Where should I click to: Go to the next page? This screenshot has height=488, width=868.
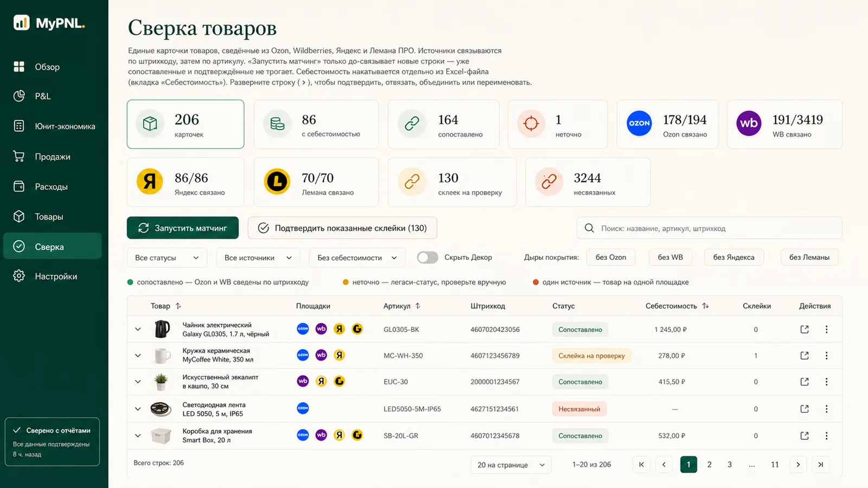coord(798,465)
